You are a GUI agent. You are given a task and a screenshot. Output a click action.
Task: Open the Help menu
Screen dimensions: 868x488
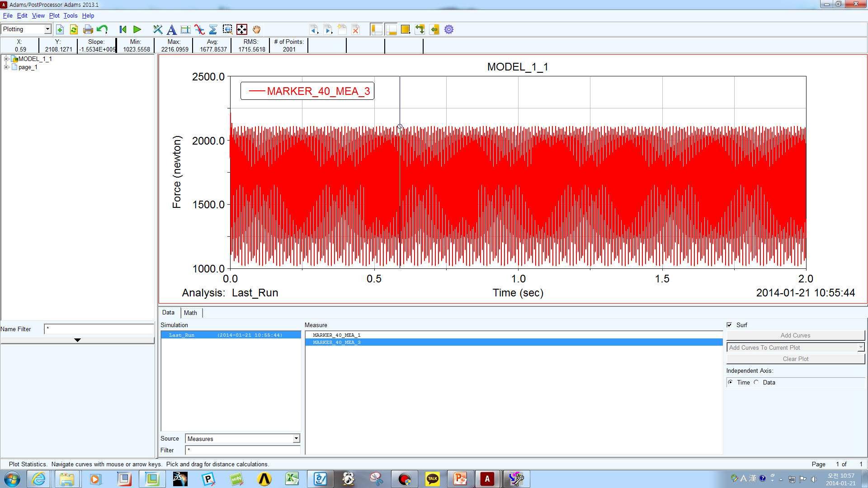(88, 15)
